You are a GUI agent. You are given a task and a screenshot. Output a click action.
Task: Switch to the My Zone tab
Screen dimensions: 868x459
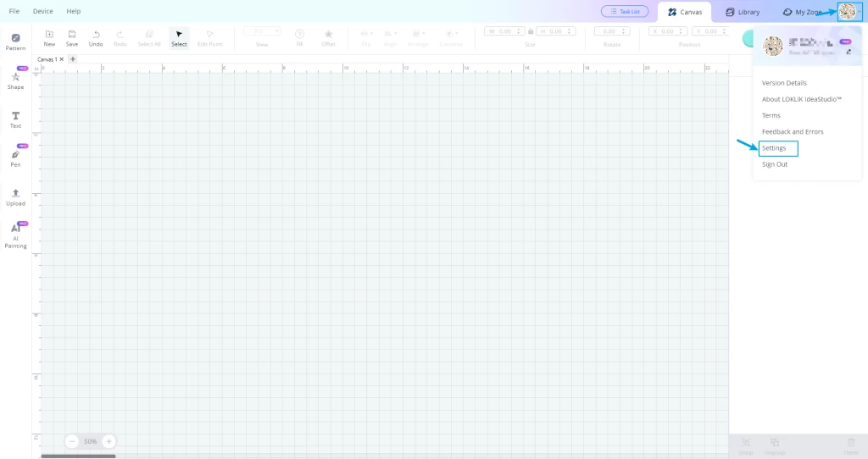click(803, 12)
